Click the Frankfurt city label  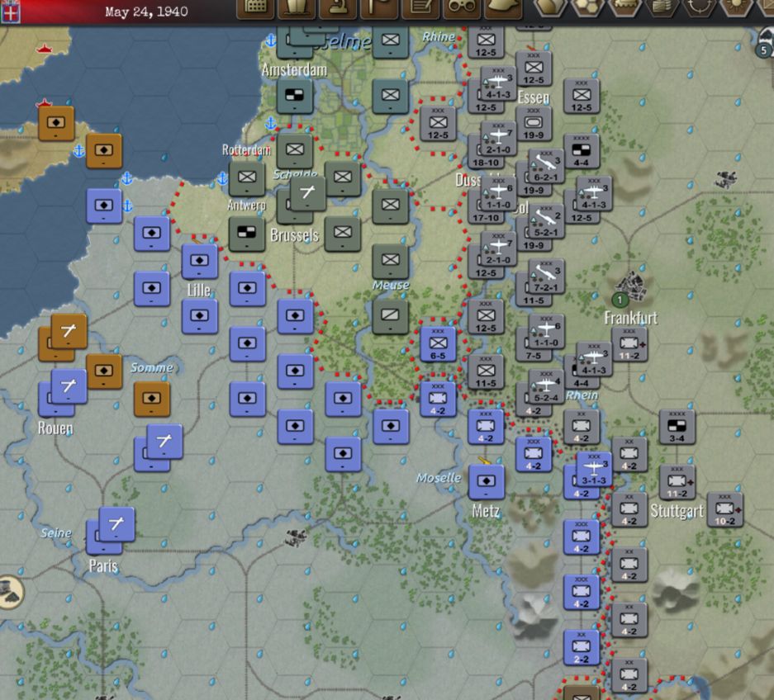click(631, 318)
